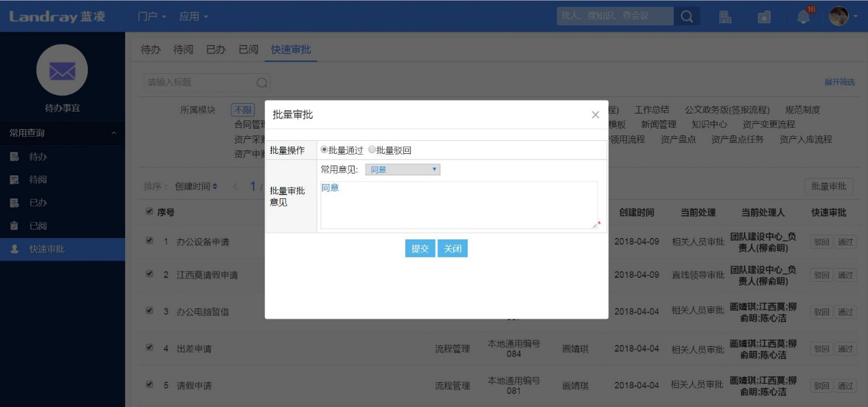Expand the 应用 dropdown menu
The width and height of the screenshot is (868, 407).
194,16
